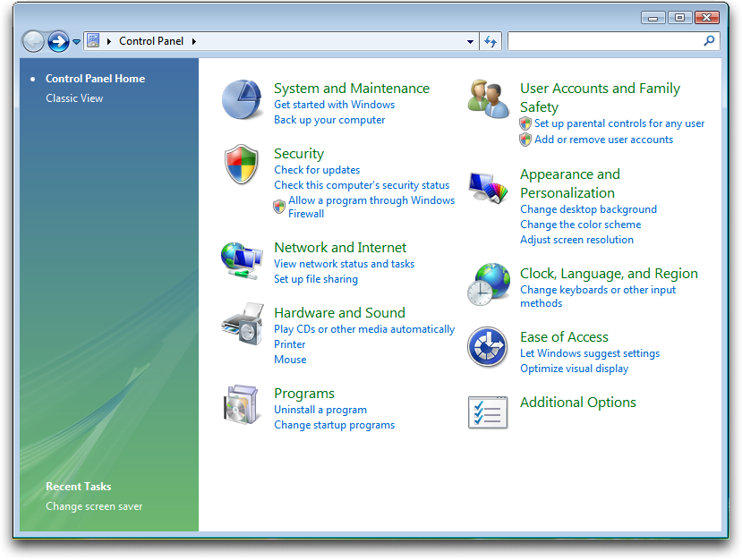This screenshot has height=560, width=742.
Task: Open Appearance and Personalization heading
Action: (570, 183)
